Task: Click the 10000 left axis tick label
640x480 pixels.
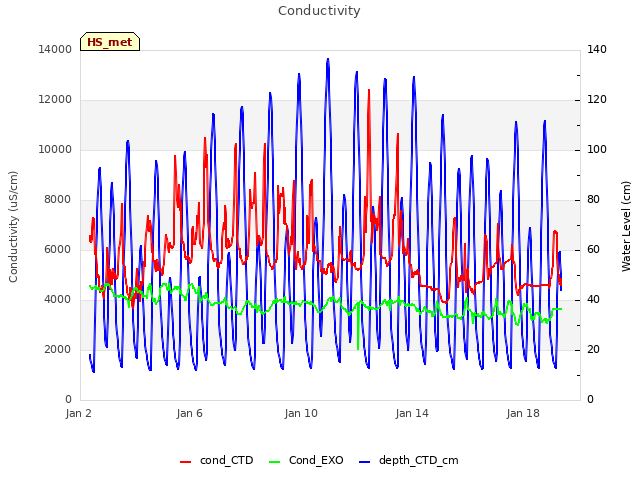Action: coord(55,149)
